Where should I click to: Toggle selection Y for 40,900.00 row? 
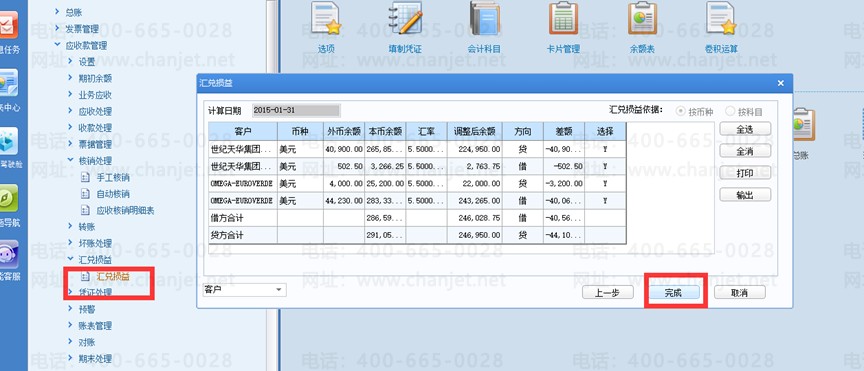click(x=605, y=149)
